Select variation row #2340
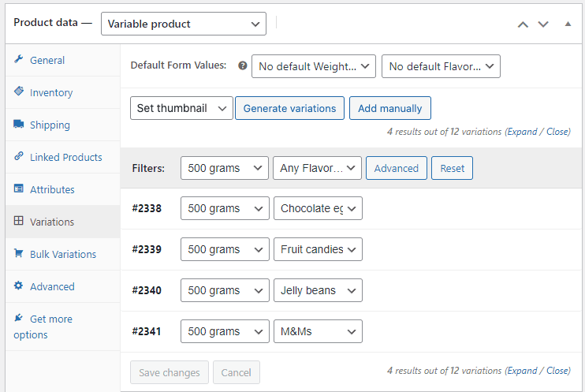This screenshot has width=585, height=392. coord(147,290)
